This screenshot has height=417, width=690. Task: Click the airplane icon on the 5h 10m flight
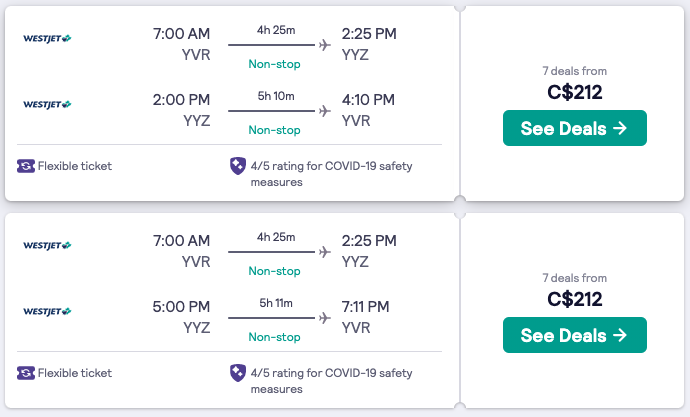pyautogui.click(x=325, y=111)
